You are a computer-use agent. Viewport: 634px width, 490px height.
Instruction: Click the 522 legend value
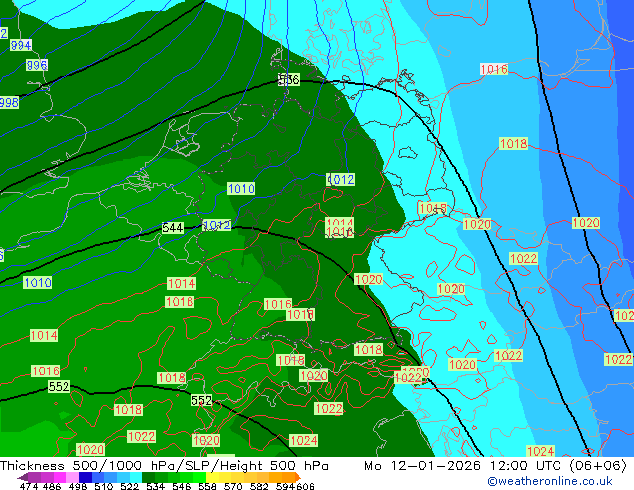[x=129, y=486]
